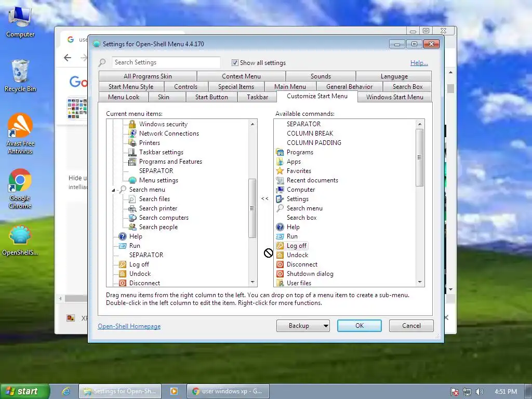Select the Menu settings shell icon
This screenshot has height=399, width=532.
(x=132, y=180)
